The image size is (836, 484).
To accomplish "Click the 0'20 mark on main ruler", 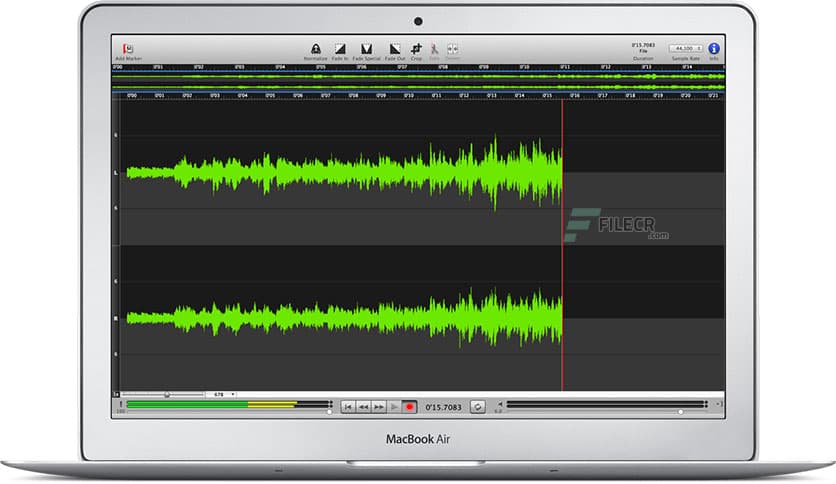I will click(686, 95).
